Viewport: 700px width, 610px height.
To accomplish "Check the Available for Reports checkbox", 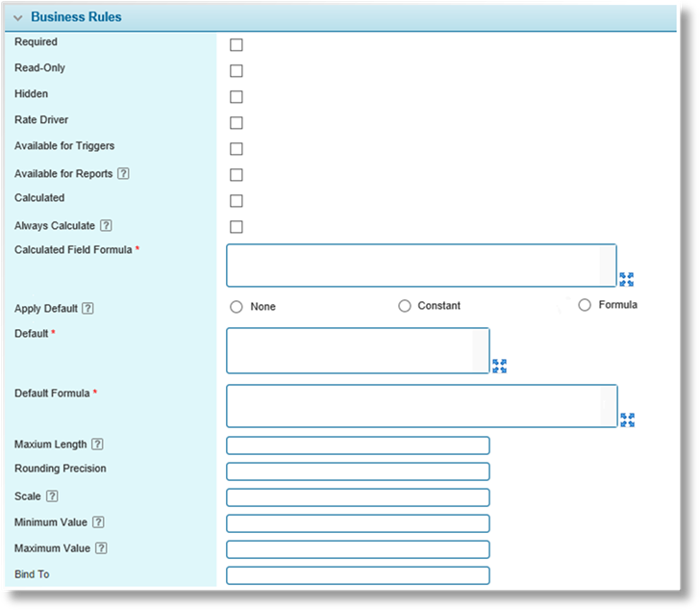I will click(x=237, y=174).
